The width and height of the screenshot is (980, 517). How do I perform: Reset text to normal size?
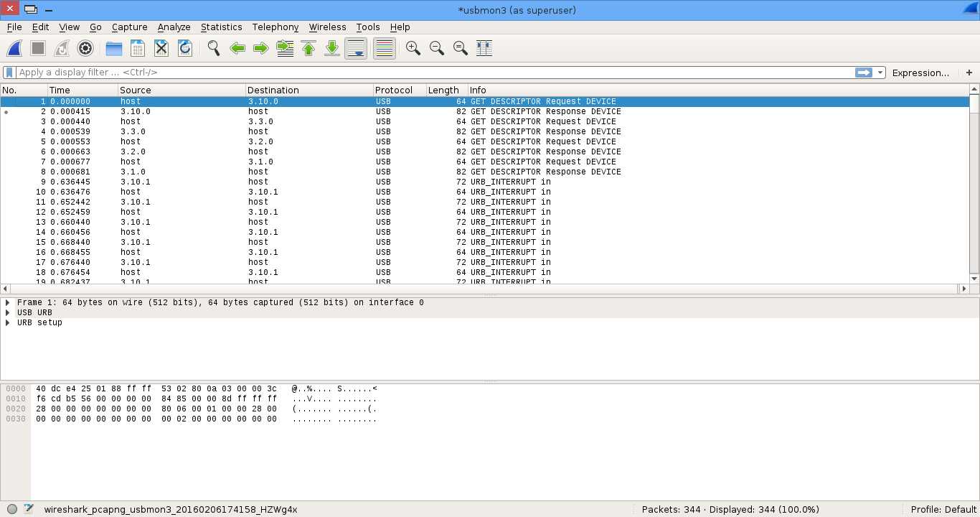tap(461, 48)
